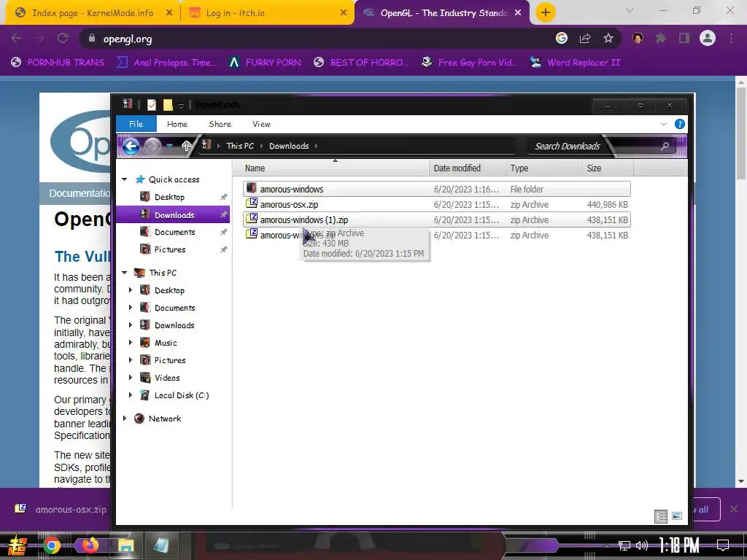Image resolution: width=747 pixels, height=560 pixels.
Task: Click the volume speaker tray icon
Action: [642, 545]
